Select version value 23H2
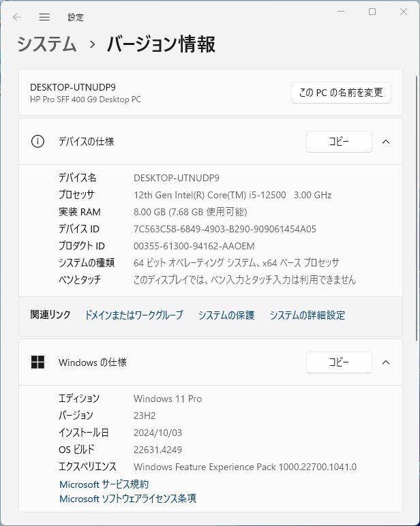 (x=145, y=416)
